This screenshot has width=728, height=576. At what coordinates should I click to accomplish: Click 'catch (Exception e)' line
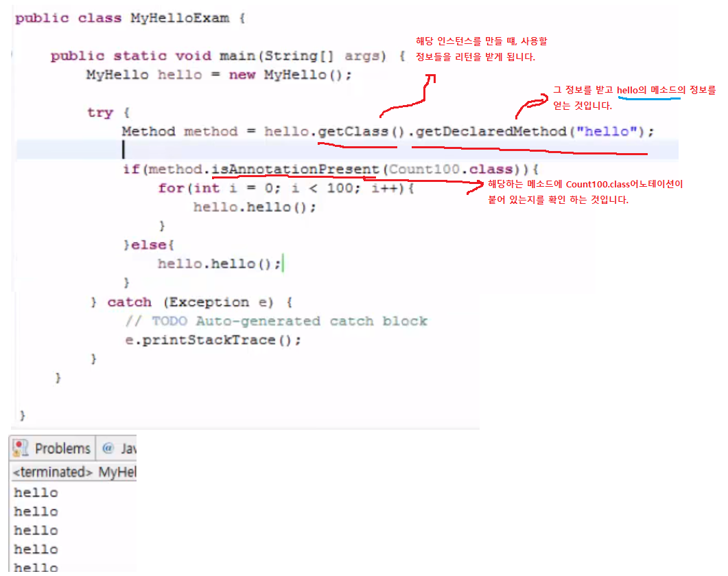(191, 302)
